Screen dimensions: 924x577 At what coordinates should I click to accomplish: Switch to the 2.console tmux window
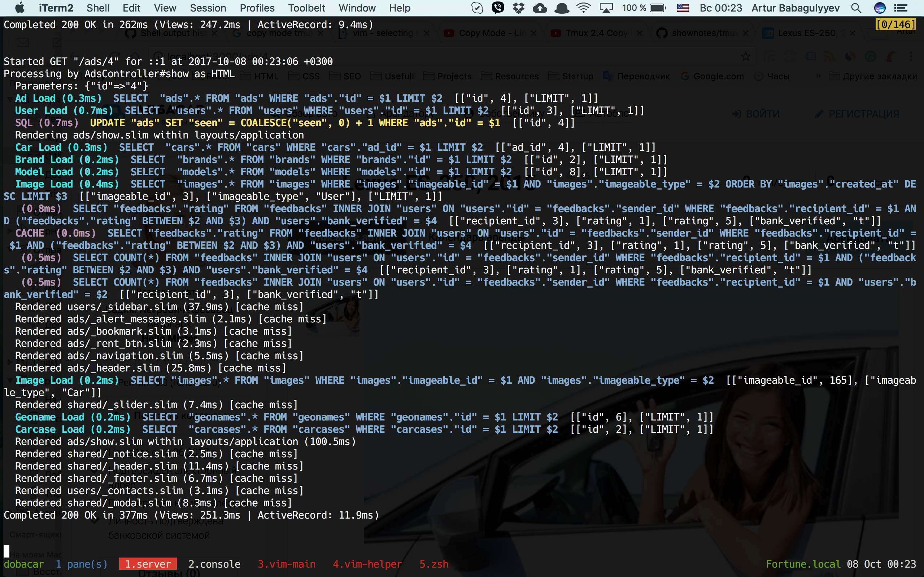214,564
